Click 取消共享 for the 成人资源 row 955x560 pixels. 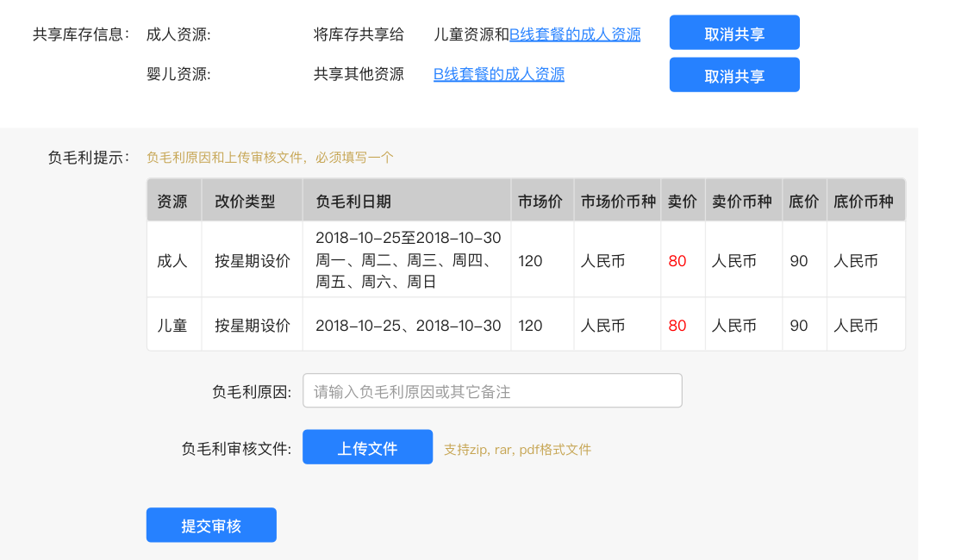(x=734, y=34)
